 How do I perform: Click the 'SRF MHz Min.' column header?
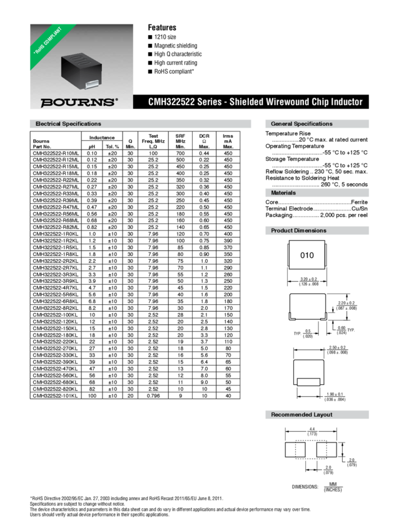click(180, 141)
